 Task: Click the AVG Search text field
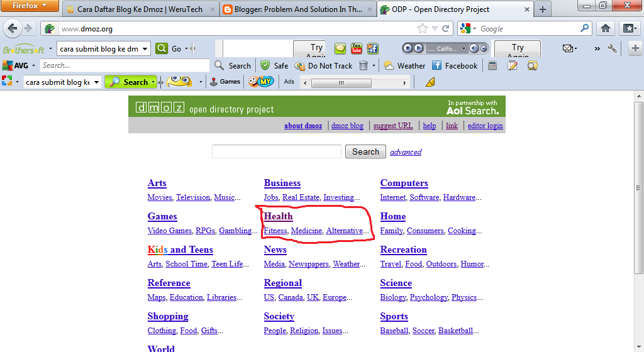click(x=125, y=65)
